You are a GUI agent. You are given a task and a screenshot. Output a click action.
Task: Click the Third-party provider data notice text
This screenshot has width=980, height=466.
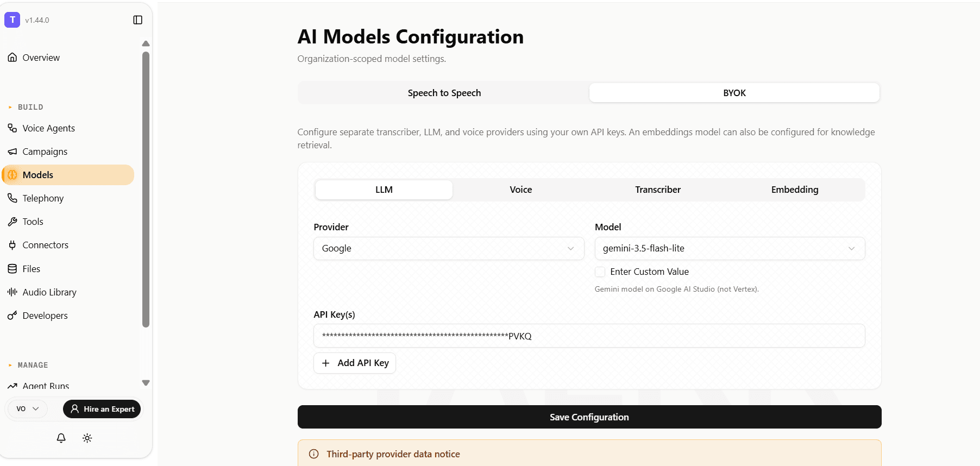tap(393, 454)
